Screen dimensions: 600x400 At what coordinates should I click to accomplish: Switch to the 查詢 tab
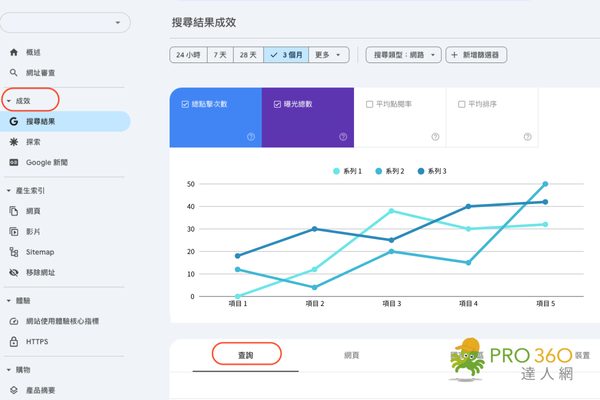(246, 354)
